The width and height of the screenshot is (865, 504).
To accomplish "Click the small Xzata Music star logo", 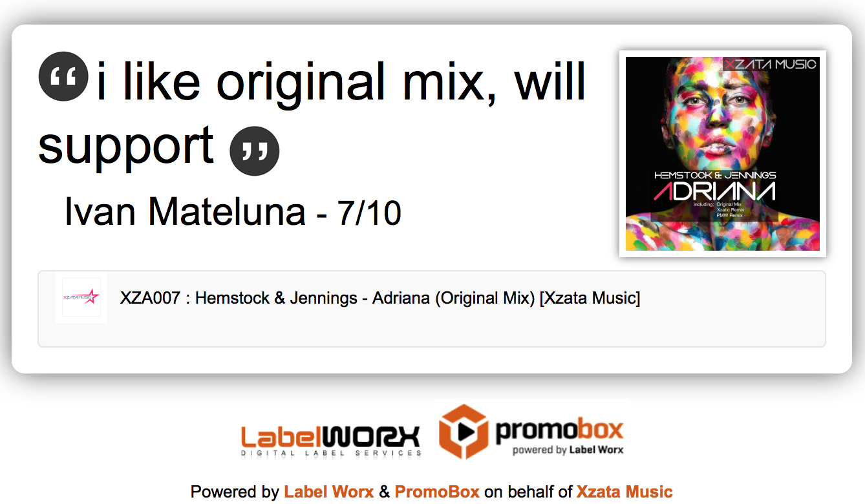I will pos(81,297).
